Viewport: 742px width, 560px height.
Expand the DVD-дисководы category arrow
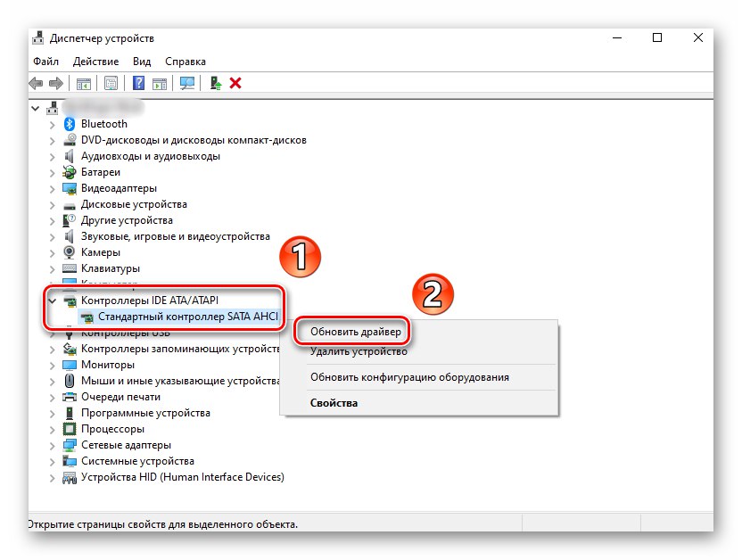(52, 141)
